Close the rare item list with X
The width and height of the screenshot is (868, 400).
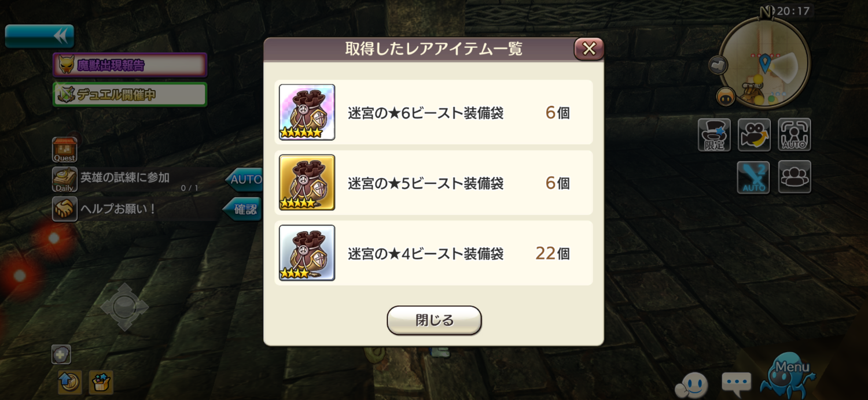coord(589,49)
